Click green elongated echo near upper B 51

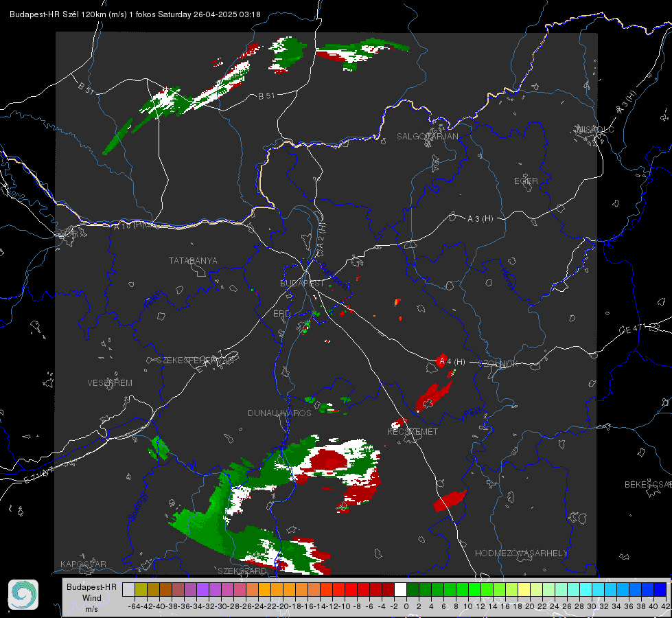pos(117,137)
